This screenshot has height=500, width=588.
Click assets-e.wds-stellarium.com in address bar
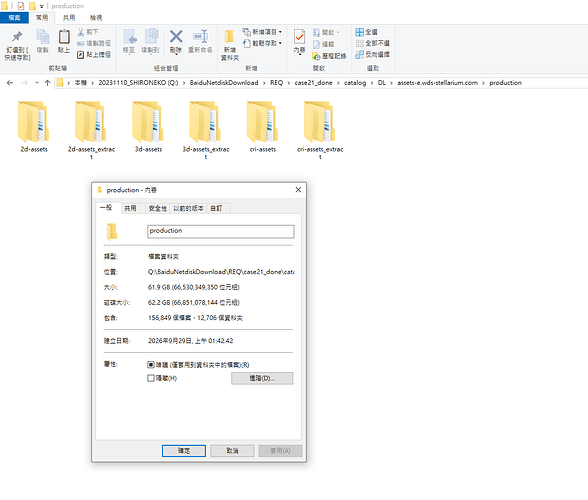438,83
